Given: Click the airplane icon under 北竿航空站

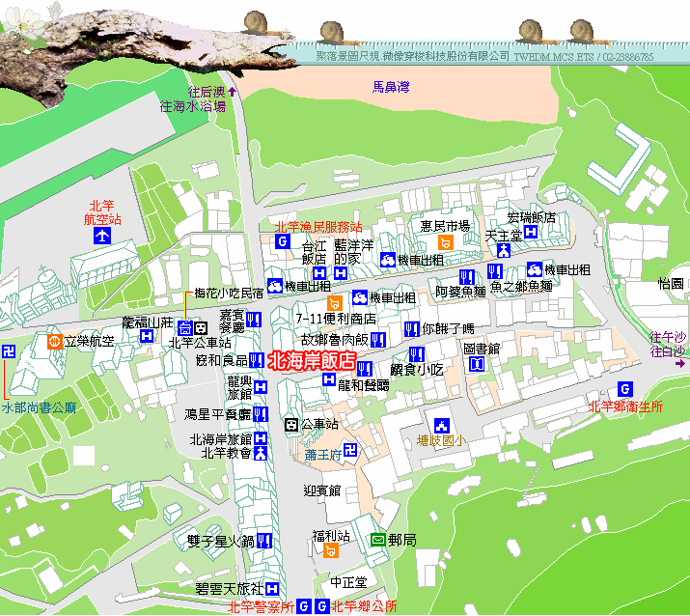Looking at the screenshot, I should [x=102, y=236].
